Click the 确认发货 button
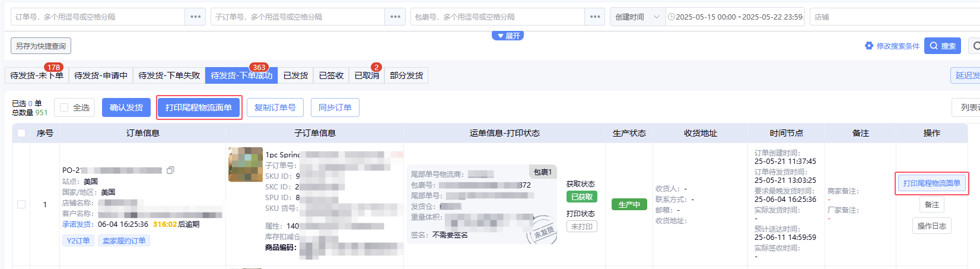980x269 pixels. point(126,107)
